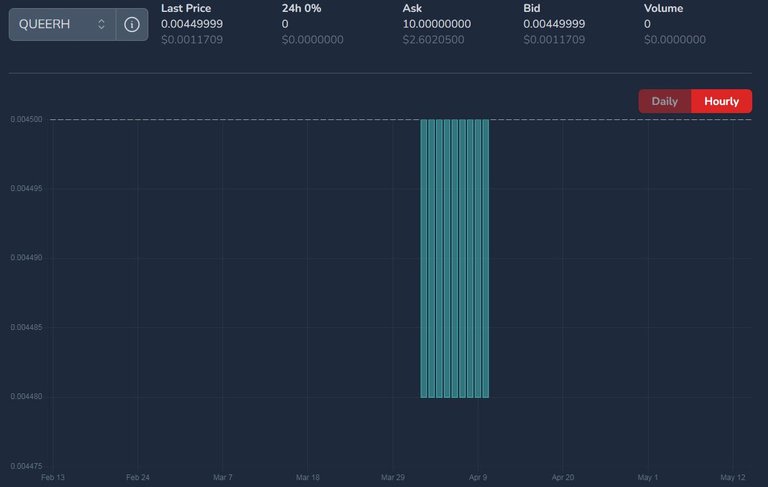Viewport: 768px width, 487px height.
Task: Click the Volume dollar value $0.0000000
Action: [x=675, y=40]
